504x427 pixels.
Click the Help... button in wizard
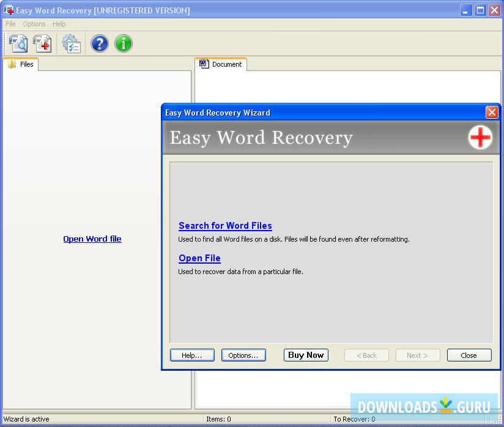[x=192, y=355]
